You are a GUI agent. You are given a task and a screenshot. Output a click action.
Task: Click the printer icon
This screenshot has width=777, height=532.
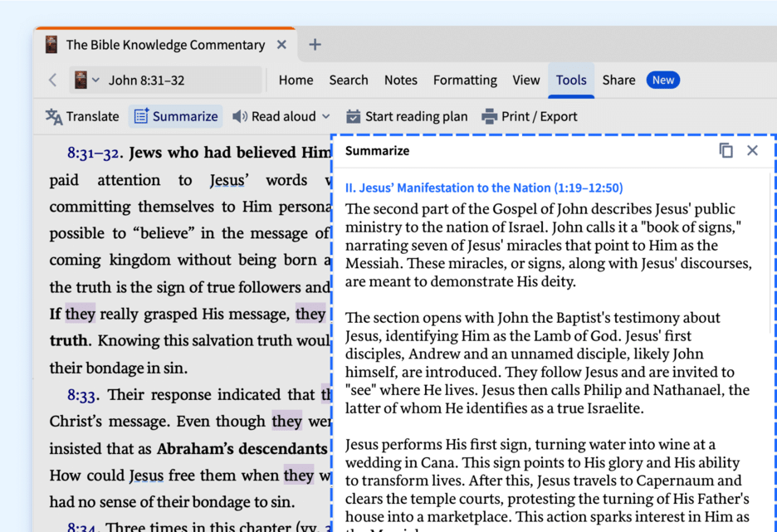tap(489, 116)
